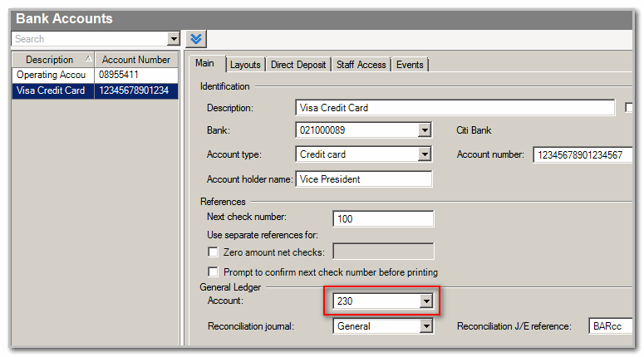Viewport: 644px width, 357px height.
Task: Open the Direct Deposit tab
Action: (298, 65)
